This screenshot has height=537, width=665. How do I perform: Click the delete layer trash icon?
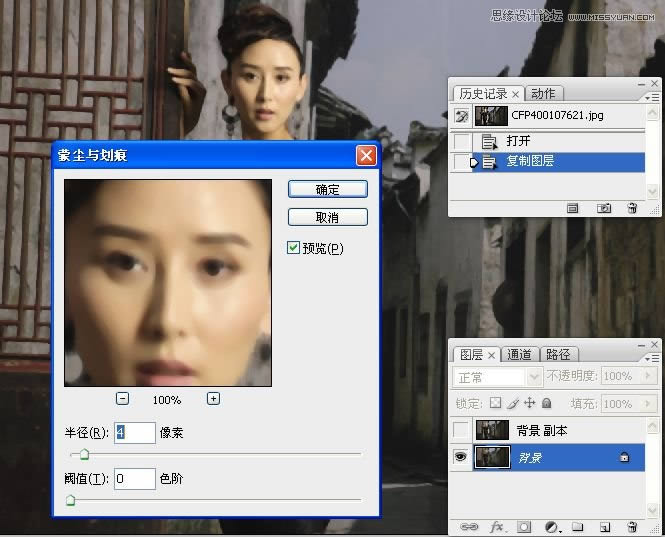pos(632,526)
